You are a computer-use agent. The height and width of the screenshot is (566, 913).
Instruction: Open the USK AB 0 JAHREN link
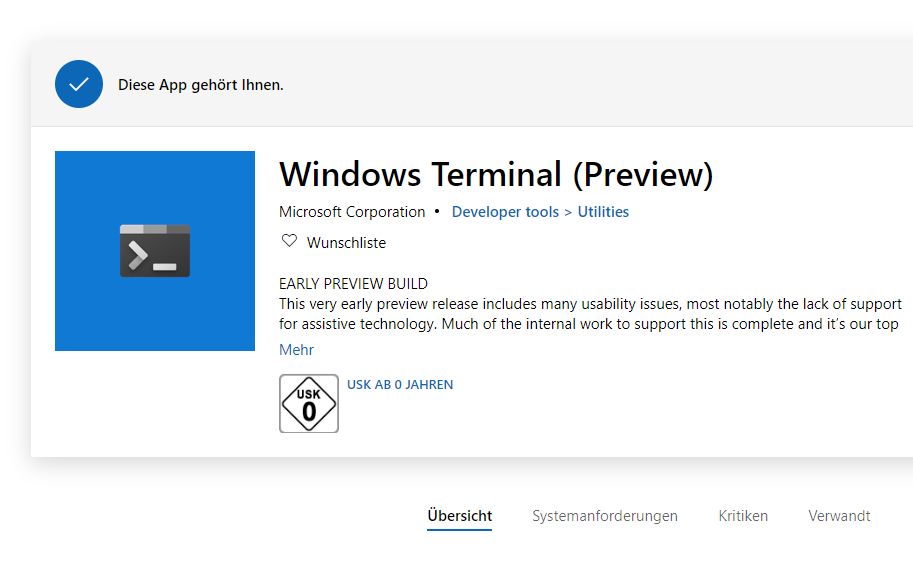[400, 385]
